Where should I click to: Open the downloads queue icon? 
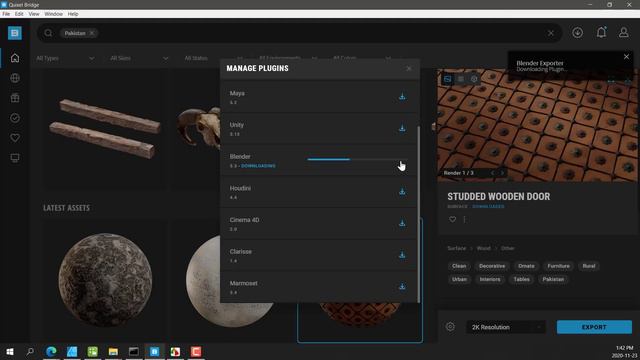tap(577, 33)
